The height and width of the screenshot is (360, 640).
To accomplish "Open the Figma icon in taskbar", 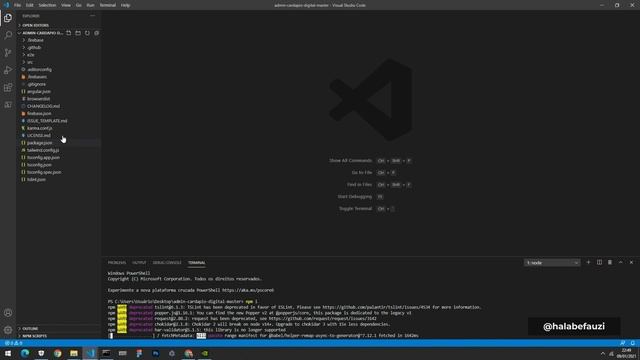I will tap(139, 353).
